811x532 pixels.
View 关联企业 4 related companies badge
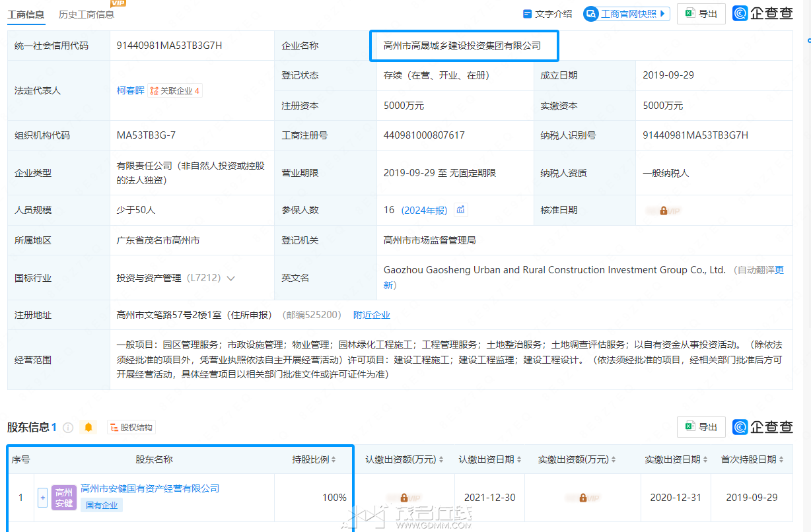coord(174,91)
